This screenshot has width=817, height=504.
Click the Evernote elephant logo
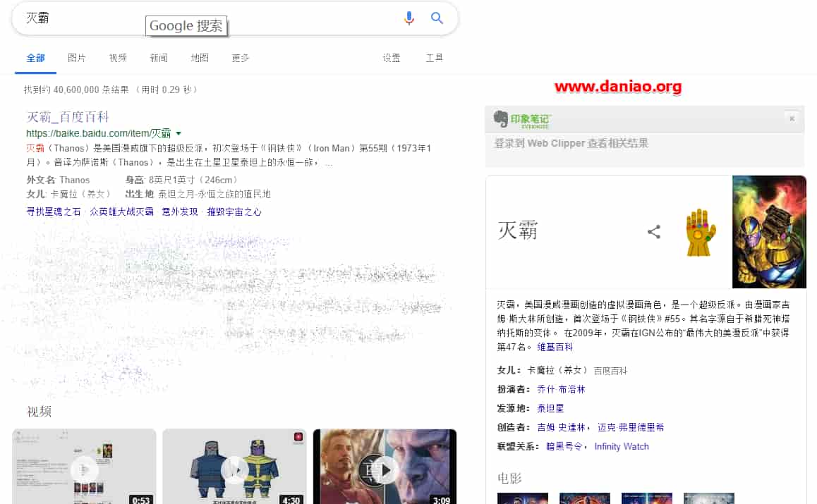tap(501, 119)
